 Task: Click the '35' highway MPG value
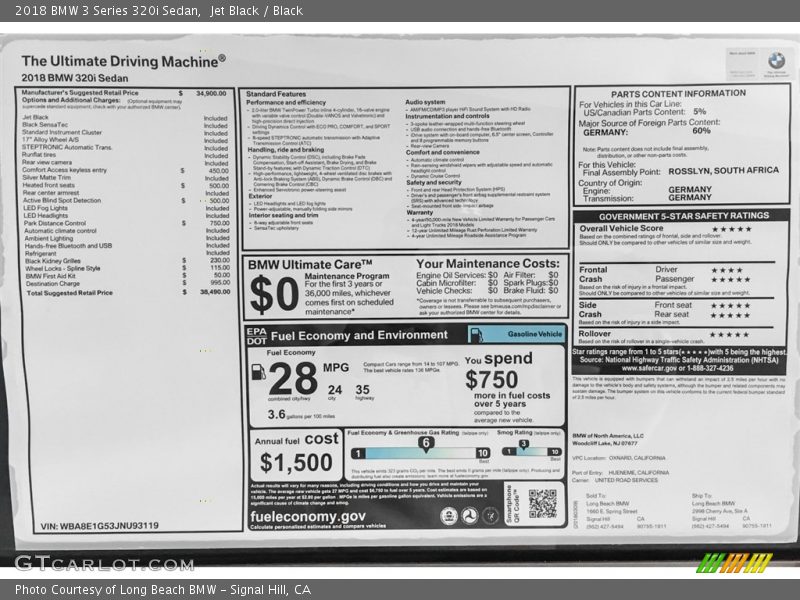pyautogui.click(x=362, y=390)
